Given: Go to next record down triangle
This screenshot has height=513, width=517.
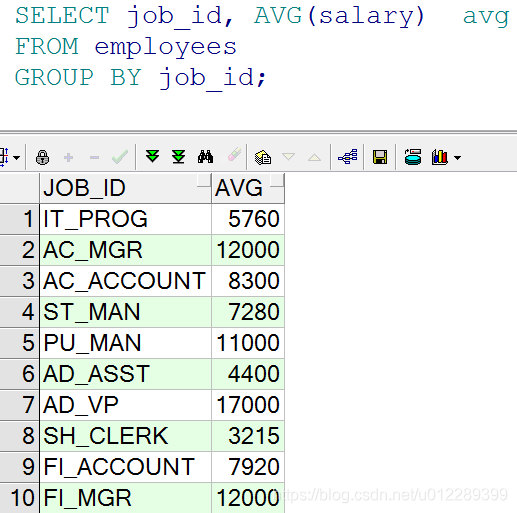Looking at the screenshot, I should point(288,156).
